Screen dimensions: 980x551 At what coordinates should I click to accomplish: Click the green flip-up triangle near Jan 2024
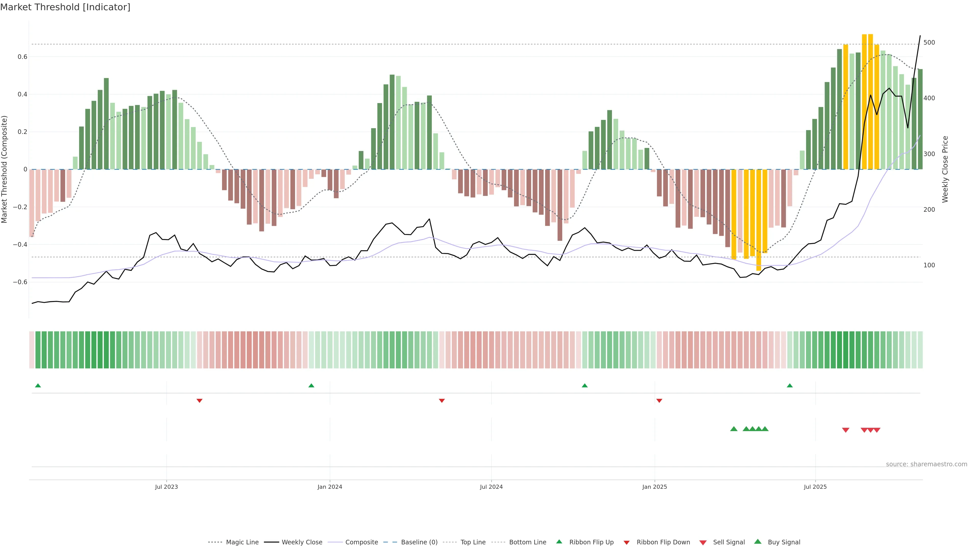tap(311, 386)
